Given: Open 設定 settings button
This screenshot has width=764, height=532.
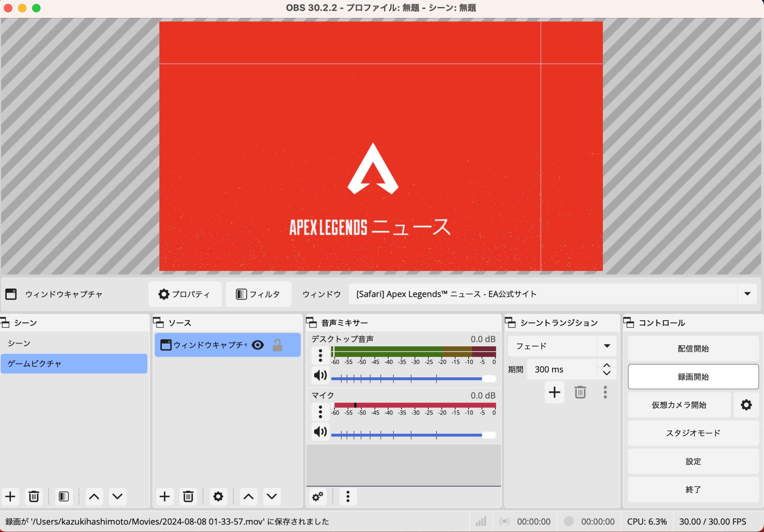Looking at the screenshot, I should [x=693, y=461].
